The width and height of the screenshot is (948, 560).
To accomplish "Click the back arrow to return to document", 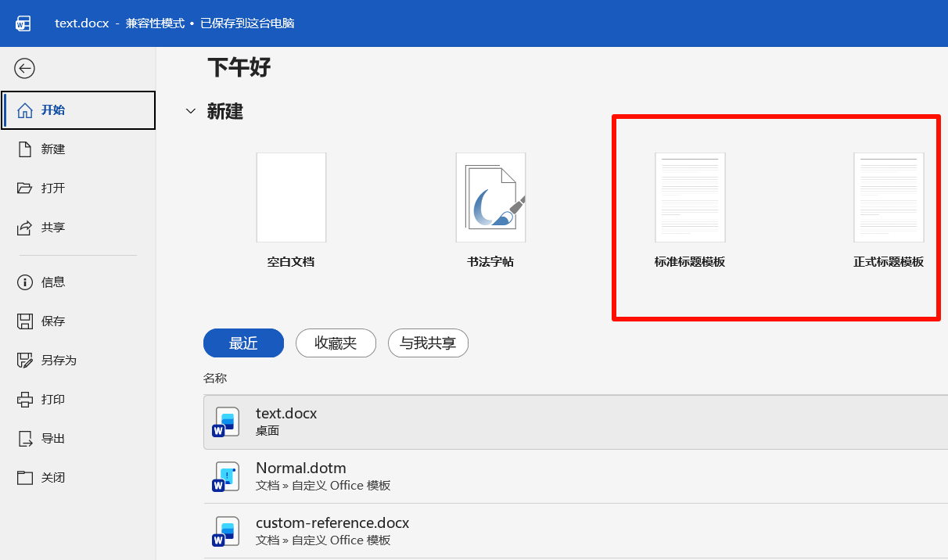I will pyautogui.click(x=25, y=69).
